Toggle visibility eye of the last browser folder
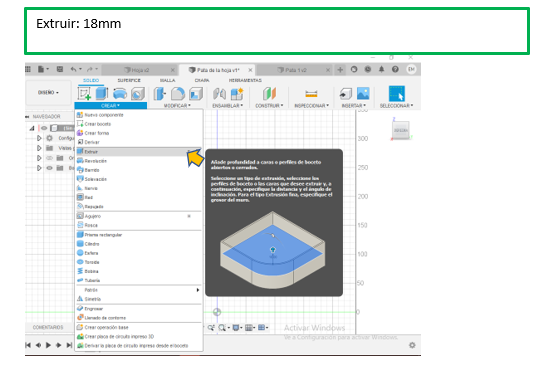This screenshot has height=376, width=548. pos(50,168)
